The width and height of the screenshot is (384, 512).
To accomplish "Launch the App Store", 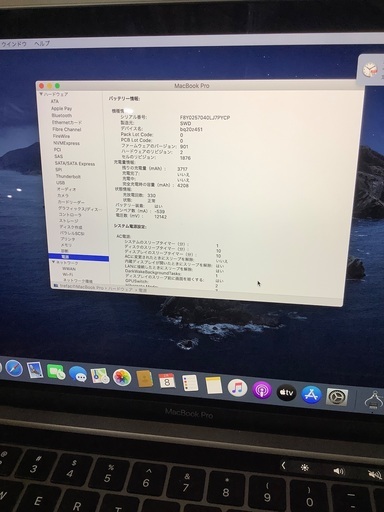I will click(311, 395).
